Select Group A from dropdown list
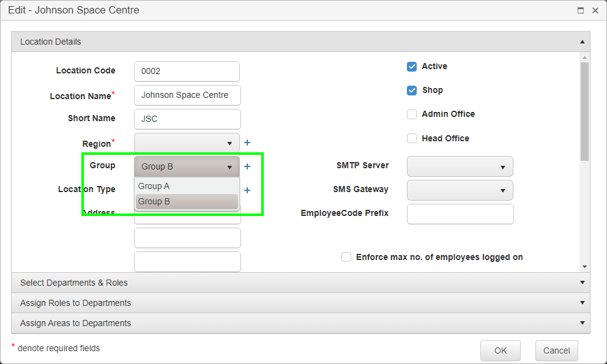This screenshot has width=607, height=364. (187, 186)
